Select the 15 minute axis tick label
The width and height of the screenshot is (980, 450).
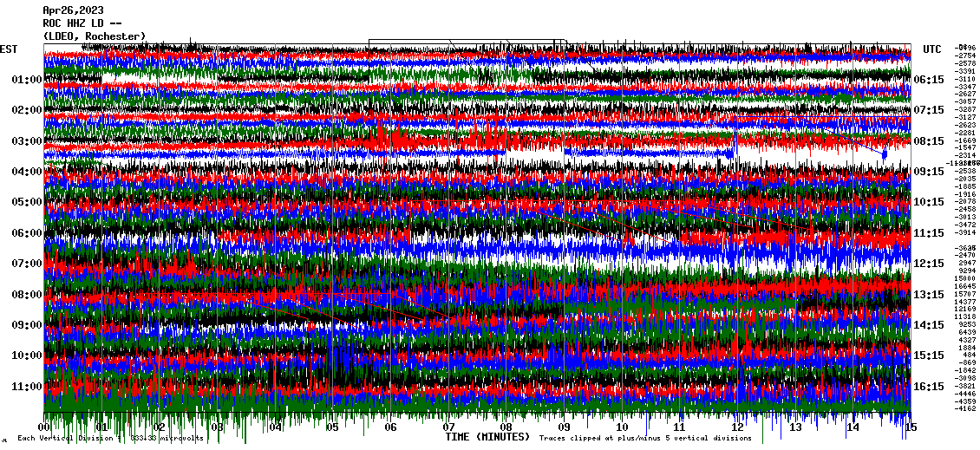click(x=910, y=427)
